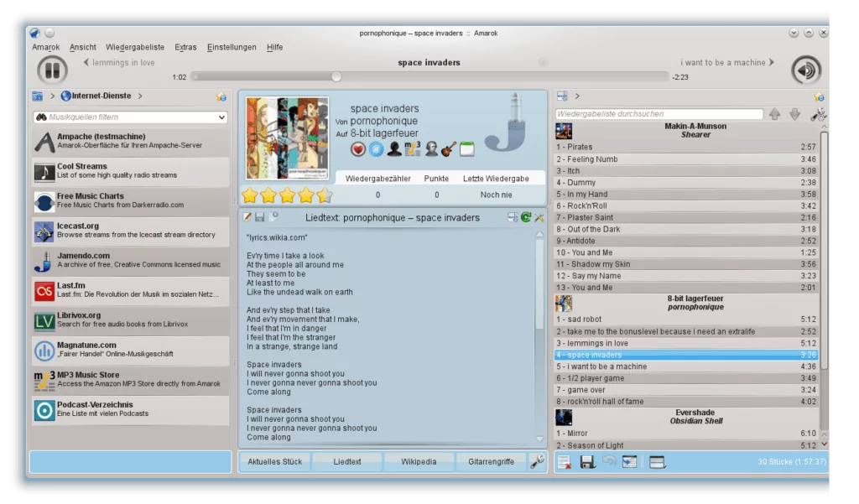Click the mp3 file type icon

[x=412, y=149]
